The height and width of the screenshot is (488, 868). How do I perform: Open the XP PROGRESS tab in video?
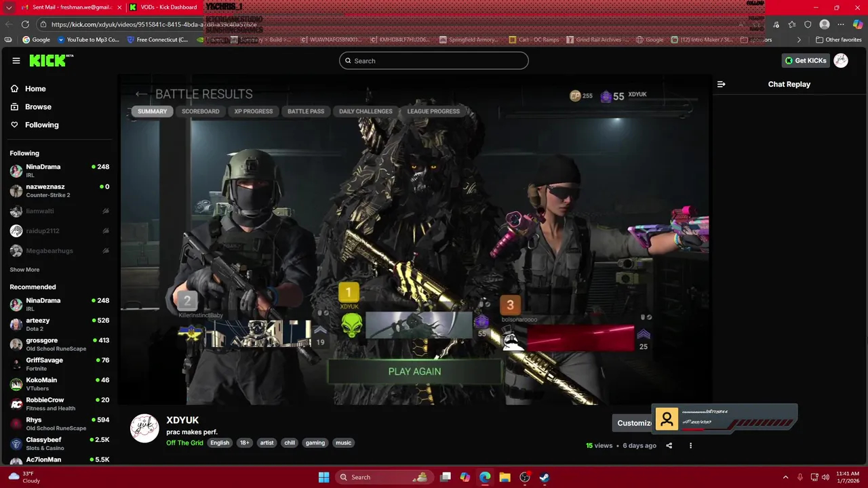tap(254, 112)
